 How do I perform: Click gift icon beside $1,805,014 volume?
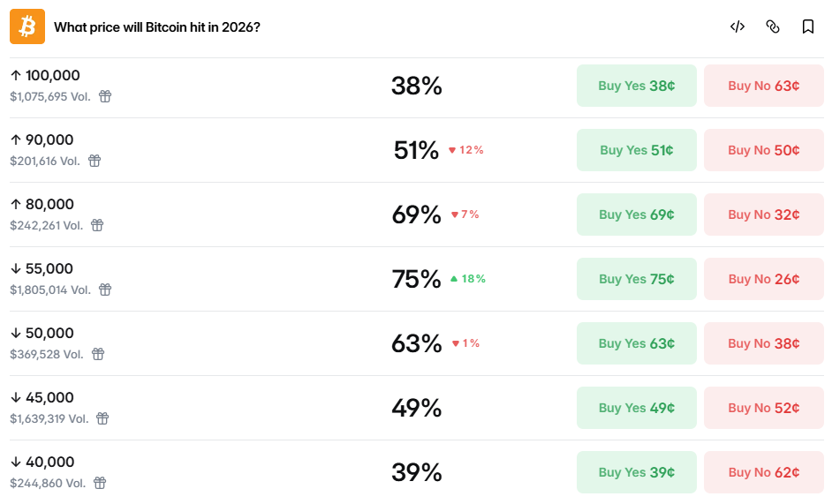[105, 290]
